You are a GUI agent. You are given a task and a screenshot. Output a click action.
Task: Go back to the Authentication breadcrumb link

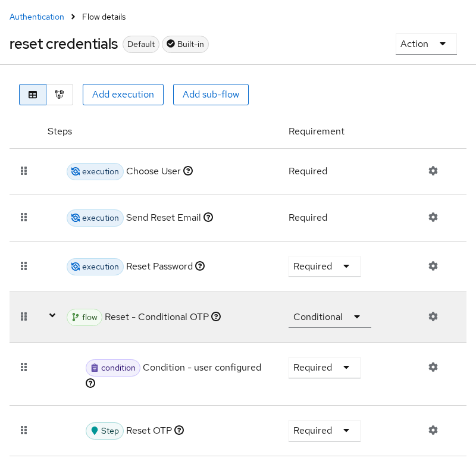[x=37, y=17]
